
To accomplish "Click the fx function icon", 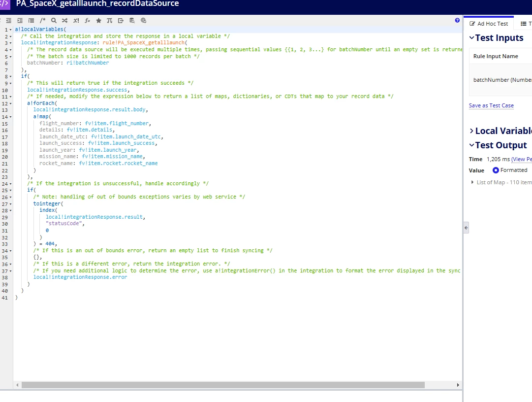I will click(x=87, y=21).
